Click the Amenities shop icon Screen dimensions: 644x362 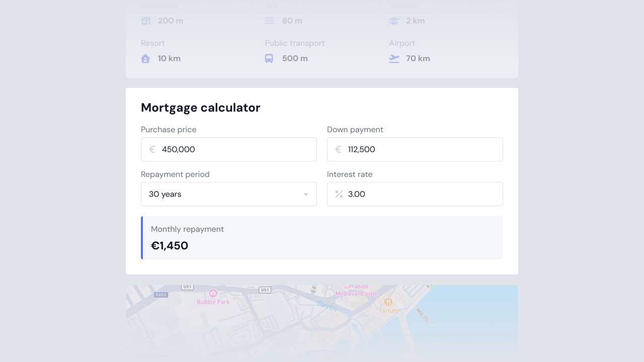pyautogui.click(x=146, y=21)
